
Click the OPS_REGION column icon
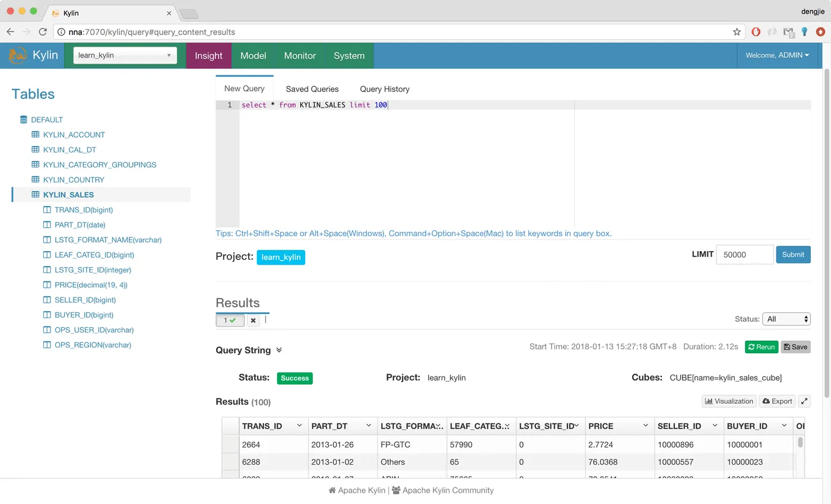point(47,345)
